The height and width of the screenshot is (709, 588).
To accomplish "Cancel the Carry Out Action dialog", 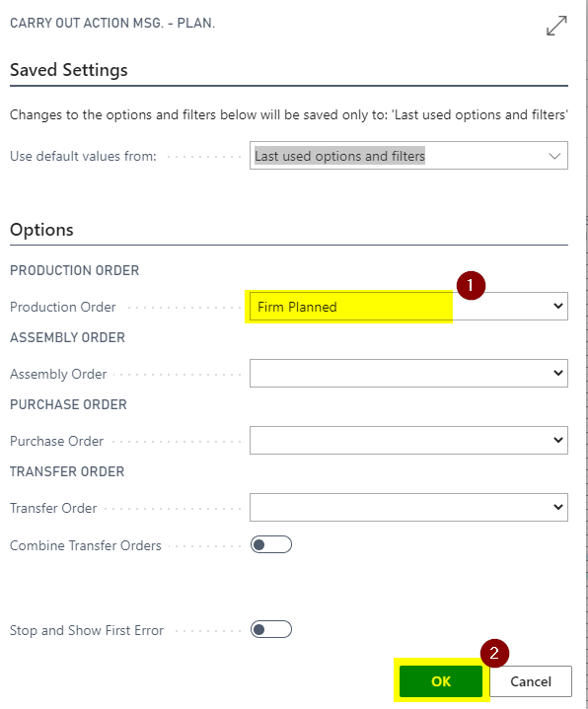I will (531, 681).
